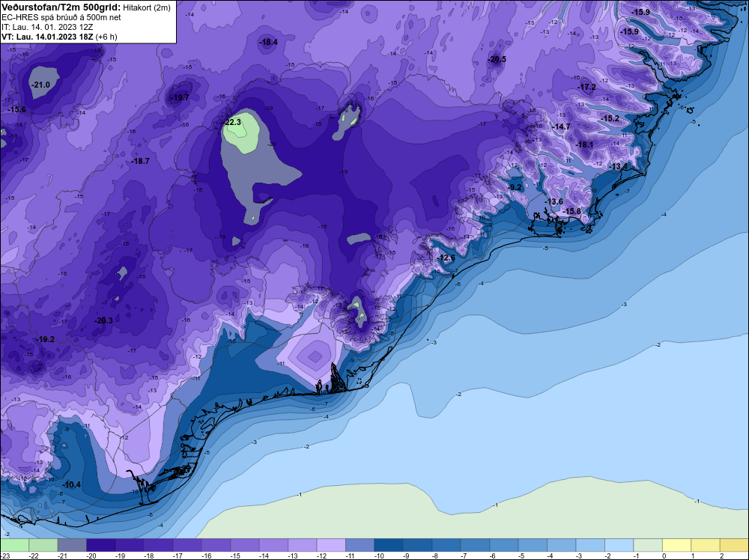The width and height of the screenshot is (749, 560).
Task: Click the -22.3 temperature label
Action: [x=233, y=122]
